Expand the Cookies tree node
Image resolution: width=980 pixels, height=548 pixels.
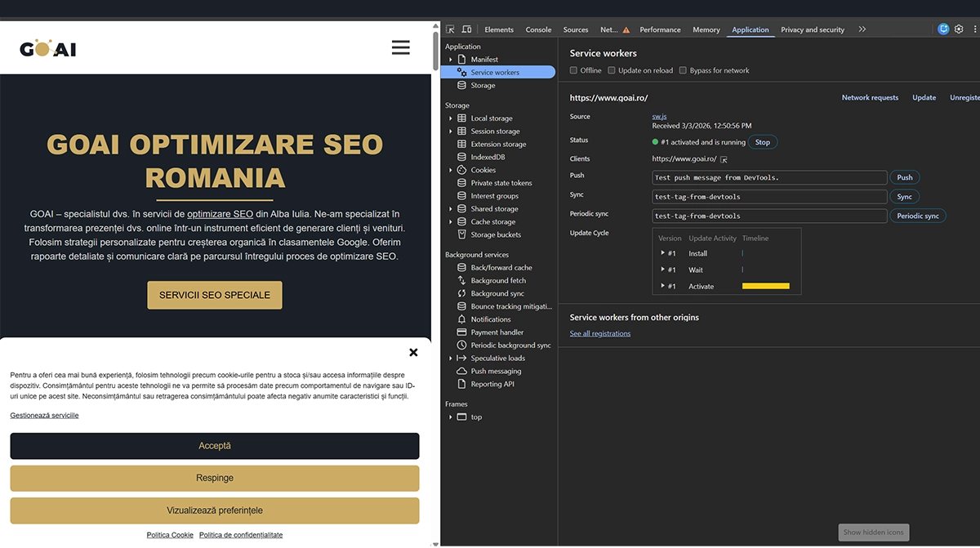[x=451, y=170]
